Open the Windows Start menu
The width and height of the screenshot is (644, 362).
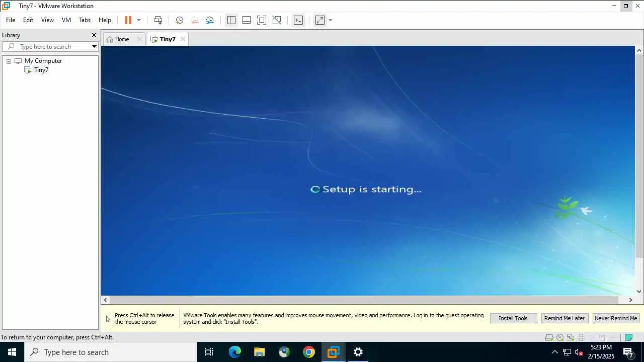click(x=12, y=352)
